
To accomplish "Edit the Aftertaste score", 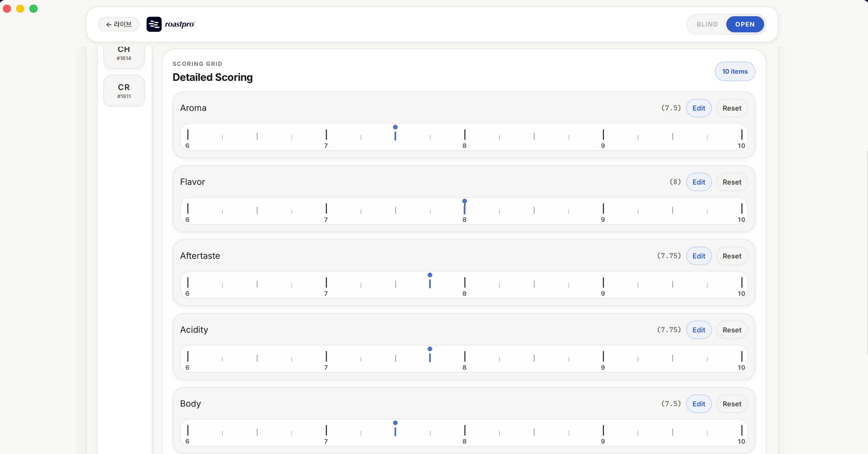I will tap(699, 256).
